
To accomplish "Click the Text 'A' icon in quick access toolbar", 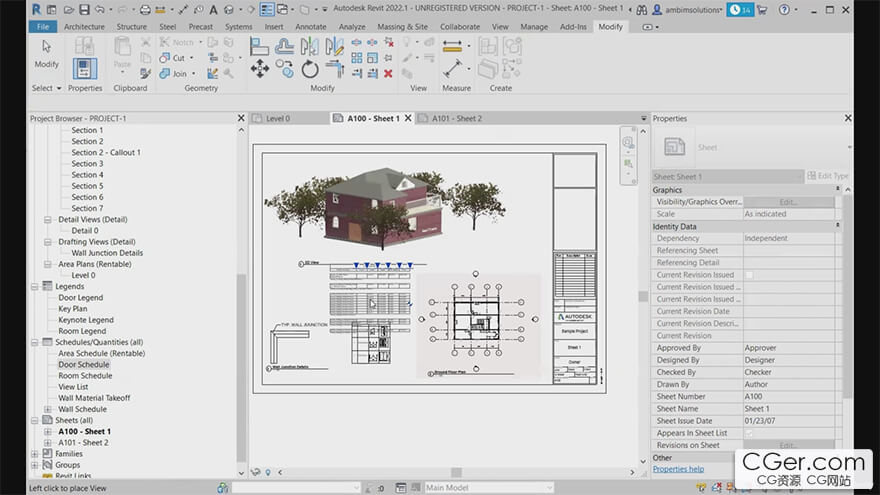I will [x=213, y=10].
